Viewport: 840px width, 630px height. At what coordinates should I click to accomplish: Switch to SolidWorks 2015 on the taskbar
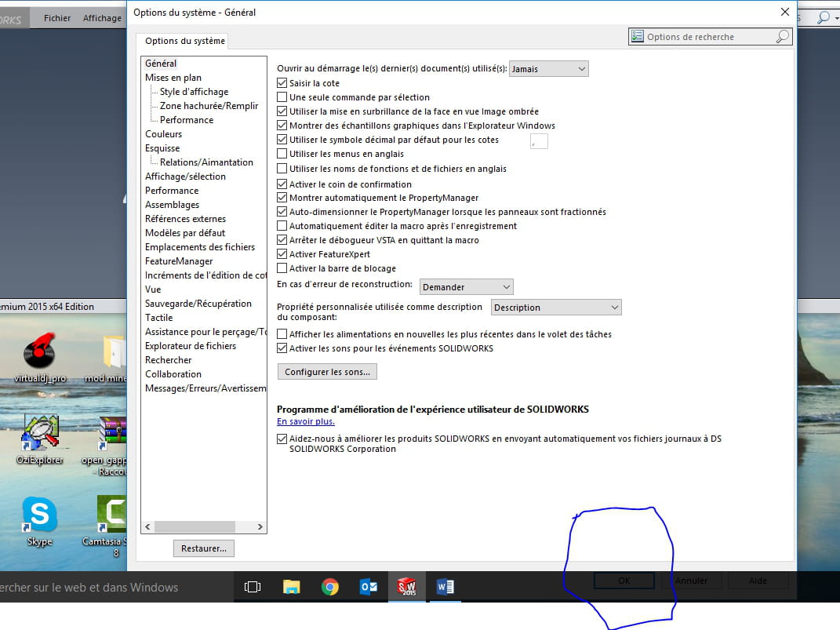(x=407, y=587)
